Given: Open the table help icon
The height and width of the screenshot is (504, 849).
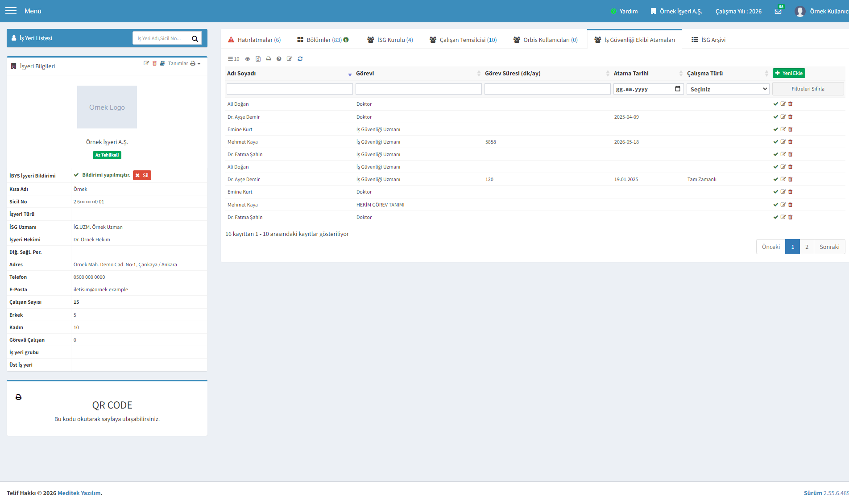Looking at the screenshot, I should (x=279, y=59).
